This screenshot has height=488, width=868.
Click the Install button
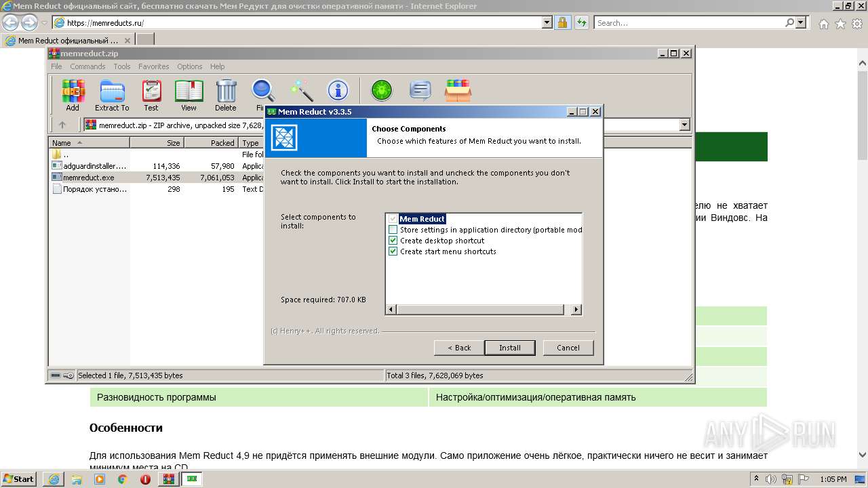click(510, 348)
